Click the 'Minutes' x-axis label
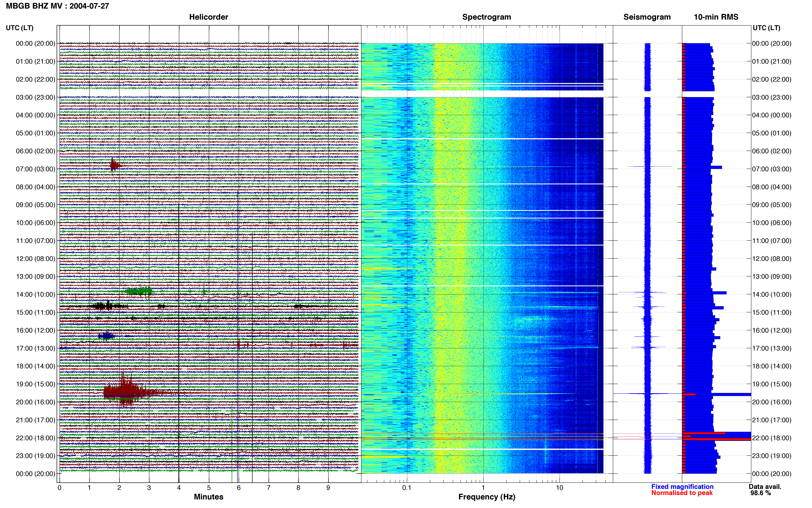Screen dimensions: 812x508 coord(209,497)
